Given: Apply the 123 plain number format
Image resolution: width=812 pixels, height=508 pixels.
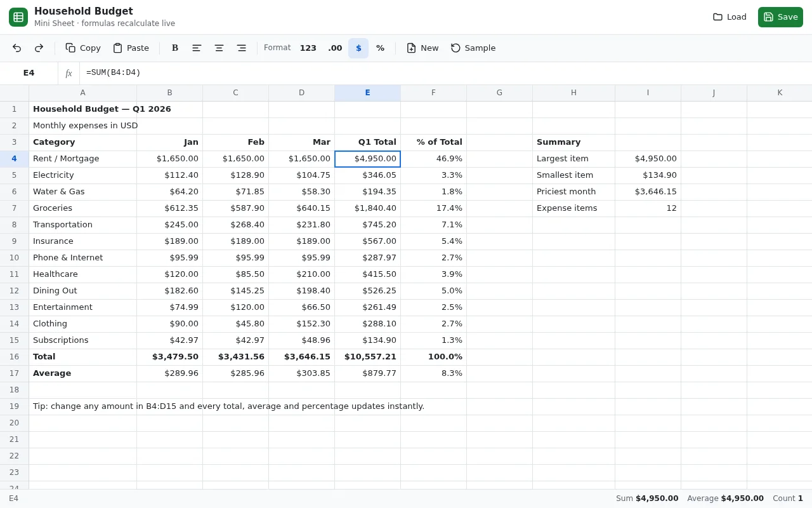Looking at the screenshot, I should [308, 48].
